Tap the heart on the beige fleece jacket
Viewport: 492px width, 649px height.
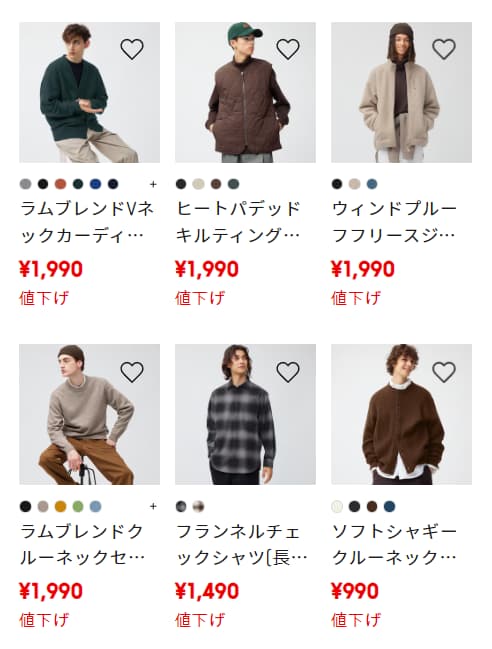point(444,49)
